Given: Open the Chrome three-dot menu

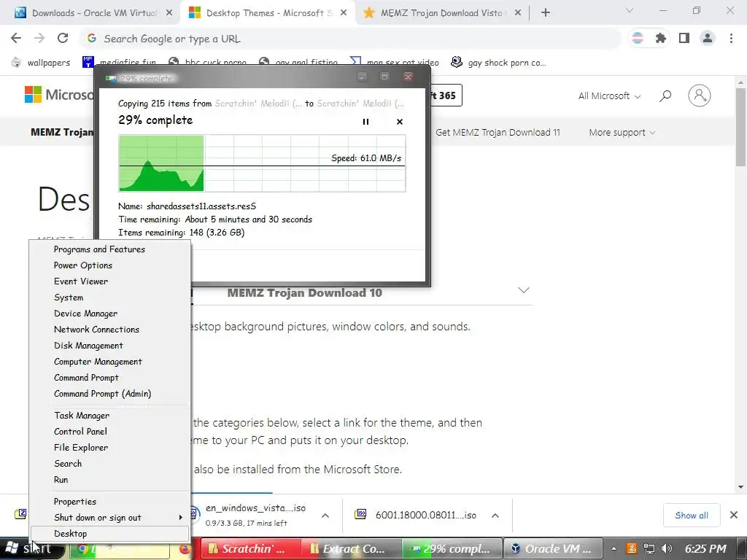Looking at the screenshot, I should point(731,38).
